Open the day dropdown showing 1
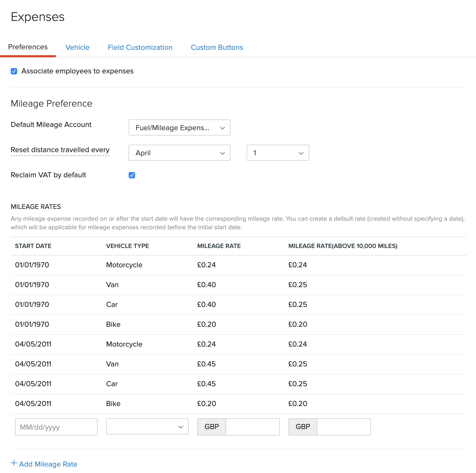Screen dimensions: 476x473 coord(278,153)
